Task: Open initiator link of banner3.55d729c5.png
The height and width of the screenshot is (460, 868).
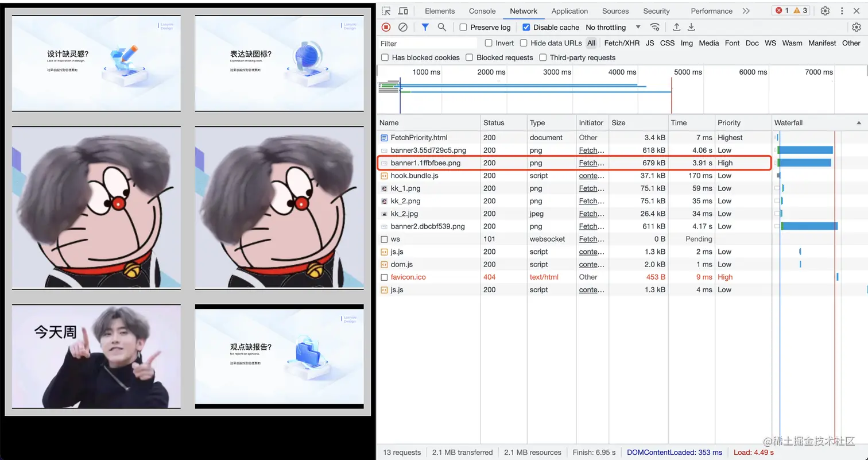Action: pyautogui.click(x=591, y=150)
